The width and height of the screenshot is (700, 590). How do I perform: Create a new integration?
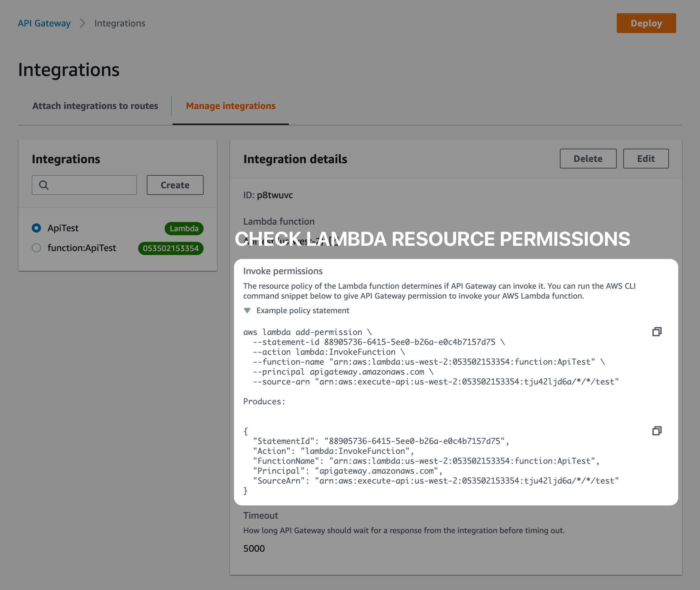coord(175,185)
